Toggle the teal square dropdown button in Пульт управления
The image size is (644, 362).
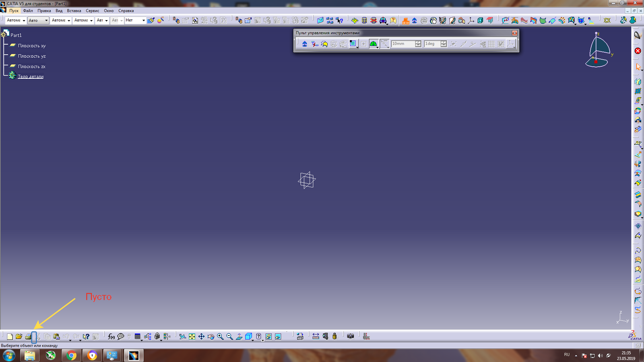[353, 44]
